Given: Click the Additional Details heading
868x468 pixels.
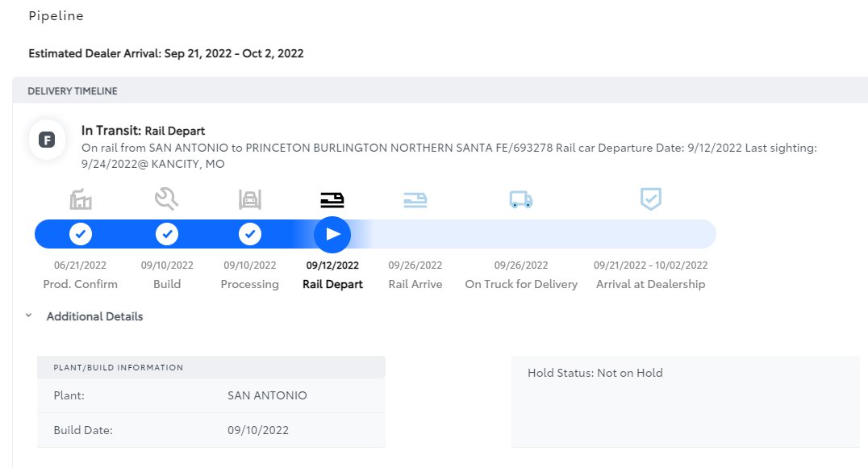Looking at the screenshot, I should [94, 316].
